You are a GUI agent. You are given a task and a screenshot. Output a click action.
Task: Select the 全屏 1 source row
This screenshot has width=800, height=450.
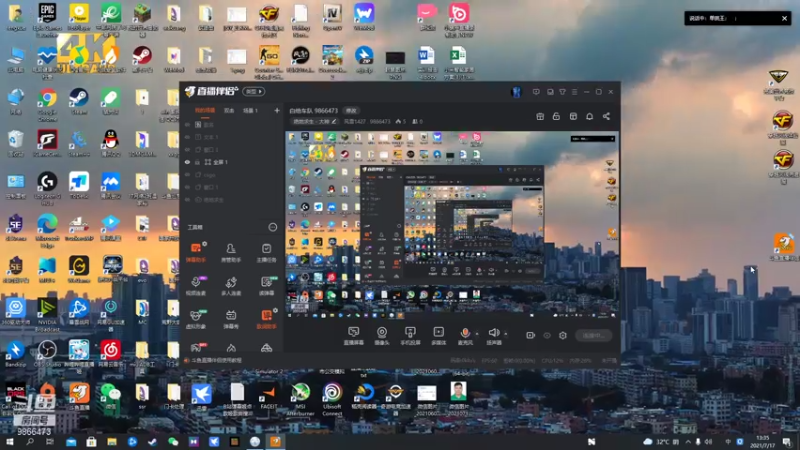click(x=232, y=162)
